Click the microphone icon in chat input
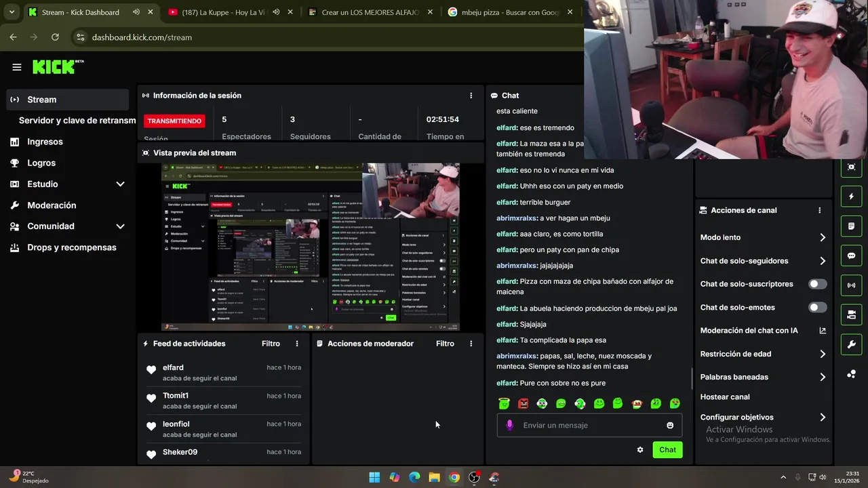This screenshot has width=868, height=488. (x=510, y=425)
